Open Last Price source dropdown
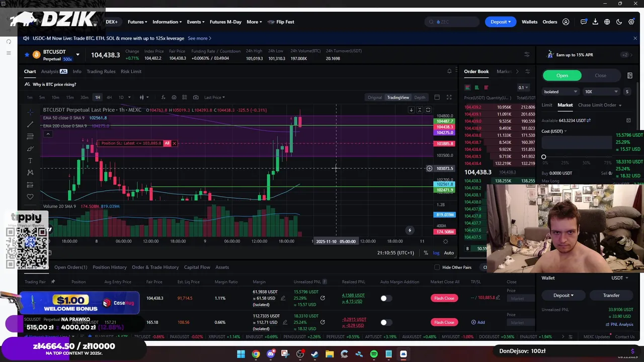The image size is (644, 362). pyautogui.click(x=214, y=97)
